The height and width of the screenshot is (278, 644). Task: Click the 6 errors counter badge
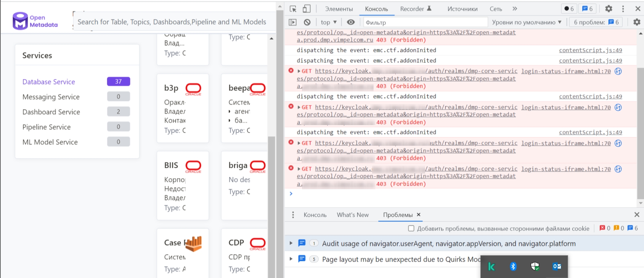point(569,9)
